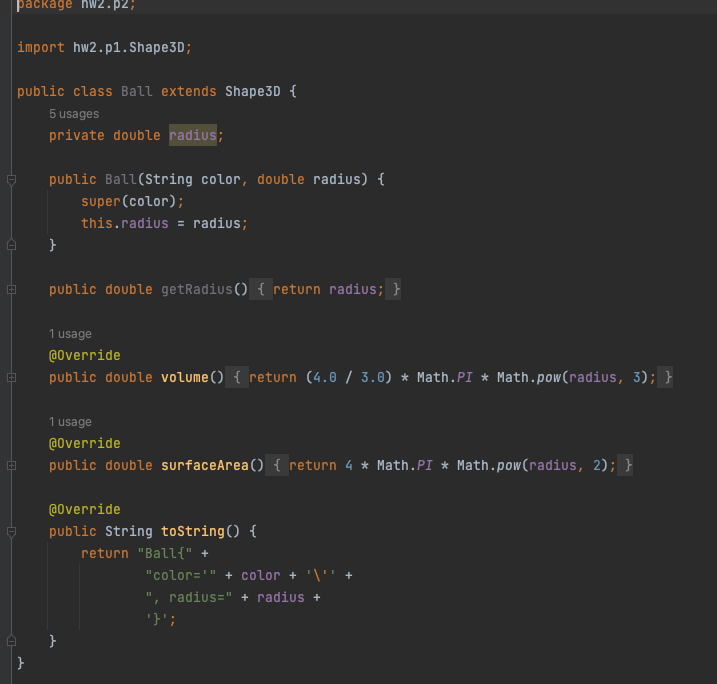The width and height of the screenshot is (717, 684).
Task: Click the highlighted radius field declaration
Action: click(193, 135)
